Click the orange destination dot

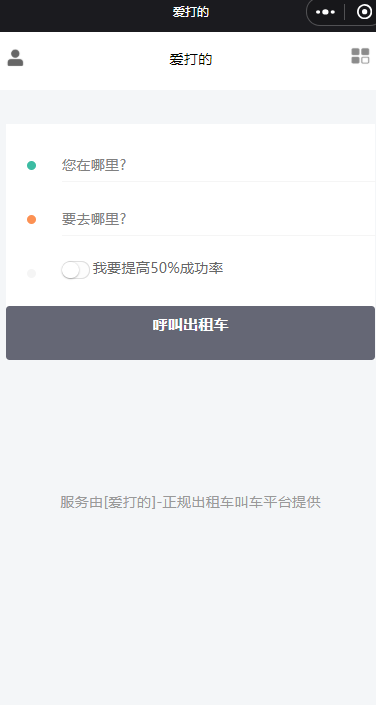tap(31, 219)
